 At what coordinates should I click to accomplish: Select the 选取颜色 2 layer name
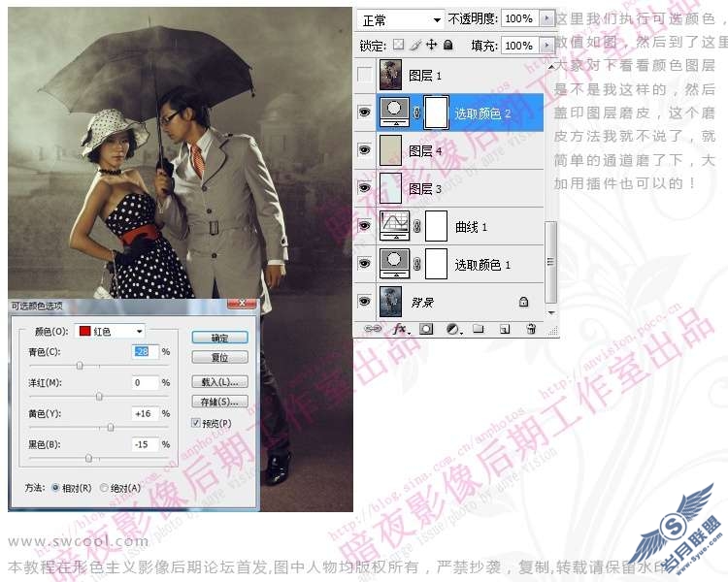click(x=482, y=113)
